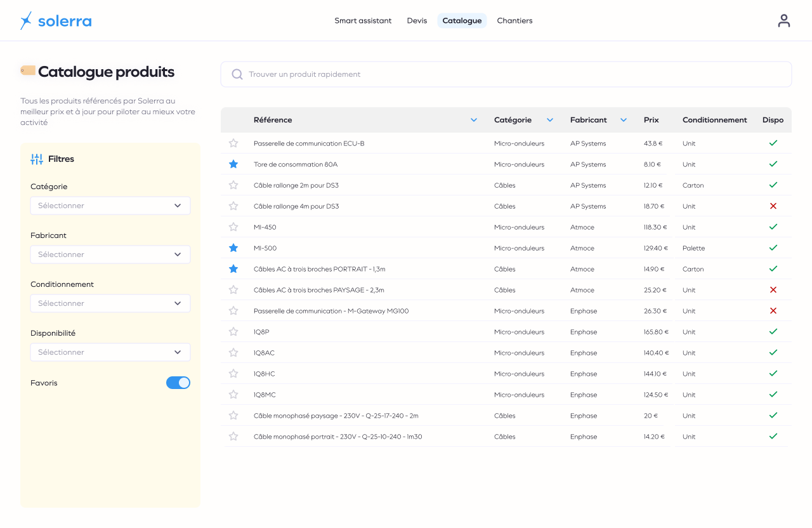Star the IQ8MC product row
Viewport: 812px width, 528px height.
tap(233, 395)
